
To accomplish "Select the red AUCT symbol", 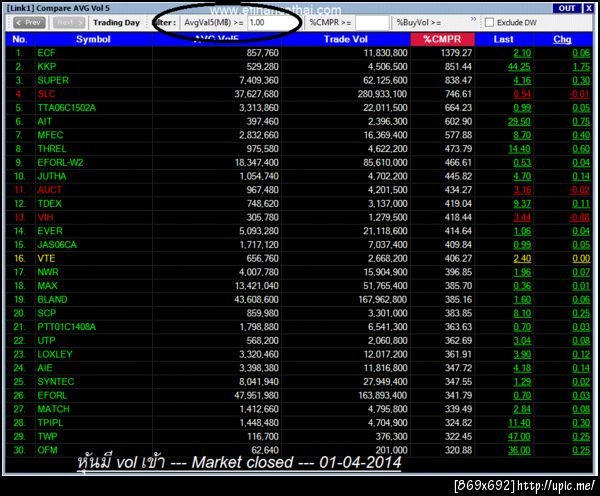I will click(49, 190).
